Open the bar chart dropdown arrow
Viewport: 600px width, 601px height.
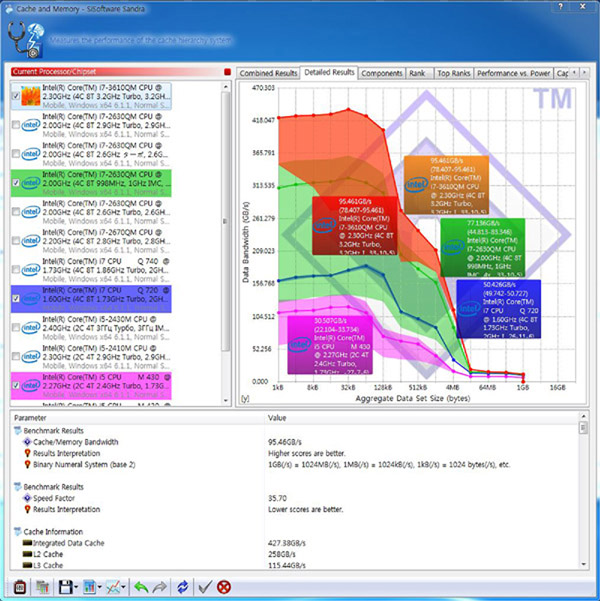[x=100, y=587]
